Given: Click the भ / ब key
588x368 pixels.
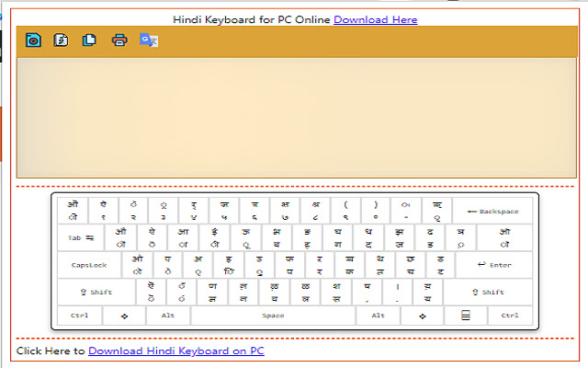Looking at the screenshot, I should [x=277, y=237].
